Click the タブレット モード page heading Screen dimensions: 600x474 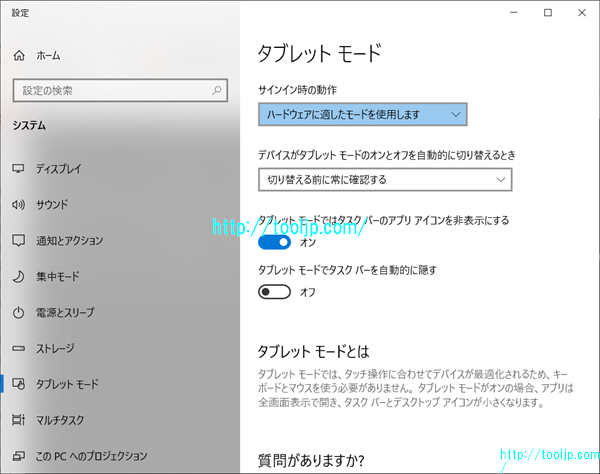320,53
